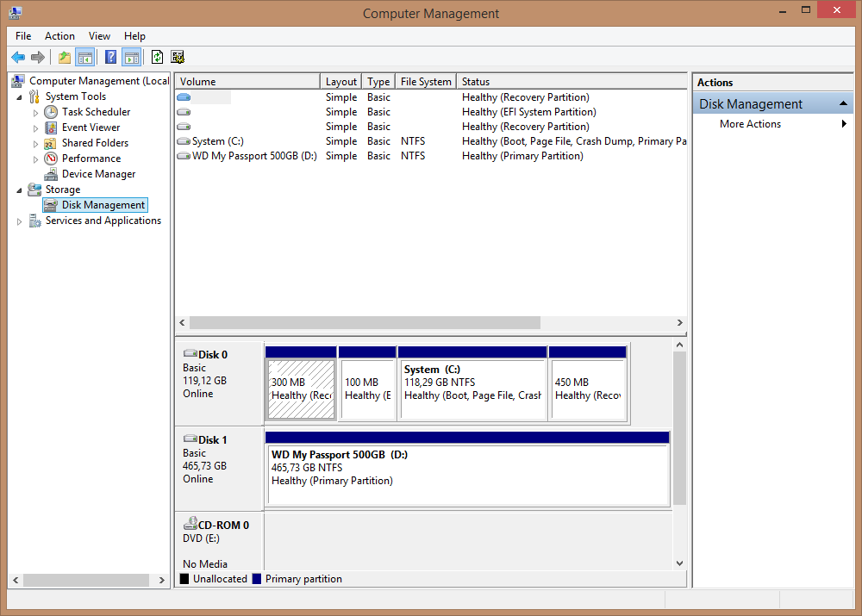Click right scroll arrow of volume list
Screen dimensions: 862x616
point(680,322)
